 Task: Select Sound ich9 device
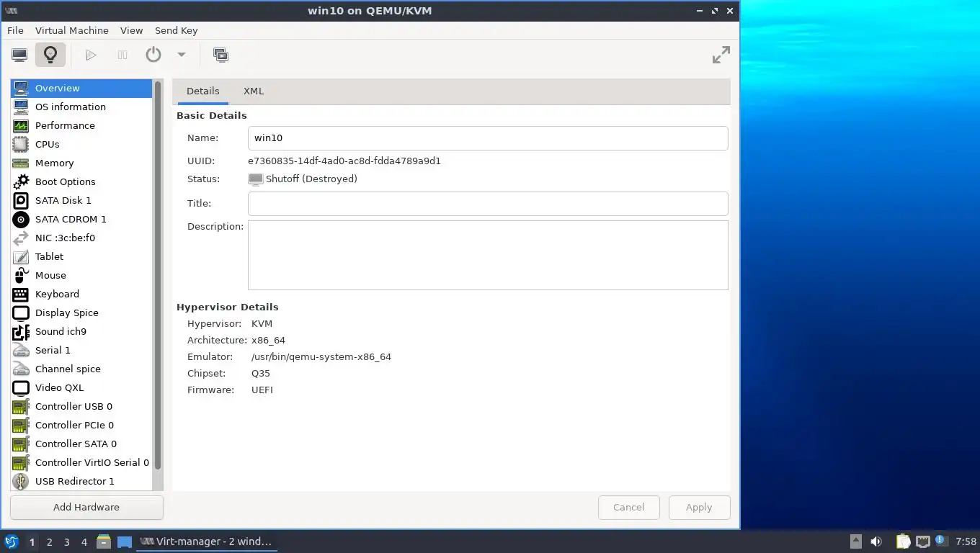(81, 331)
